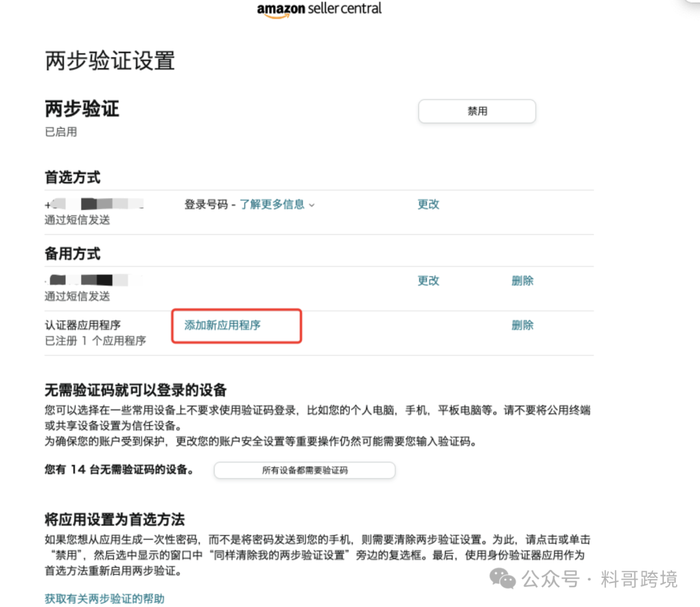Click the 认证器应用程序 label

(82, 325)
